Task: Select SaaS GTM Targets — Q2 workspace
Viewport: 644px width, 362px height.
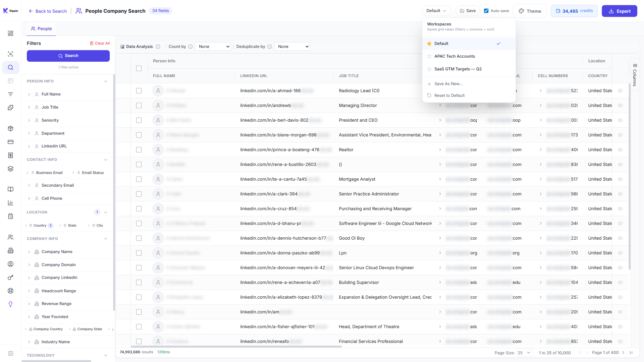Action: pos(458,69)
